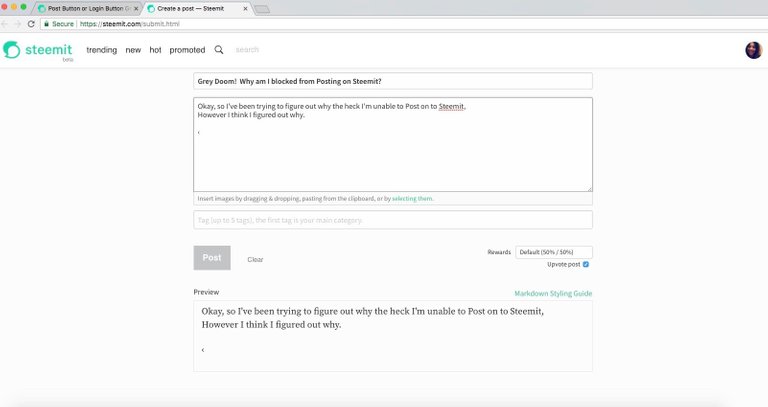768x407 pixels.
Task: Click the grey Post button
Action: pos(212,258)
